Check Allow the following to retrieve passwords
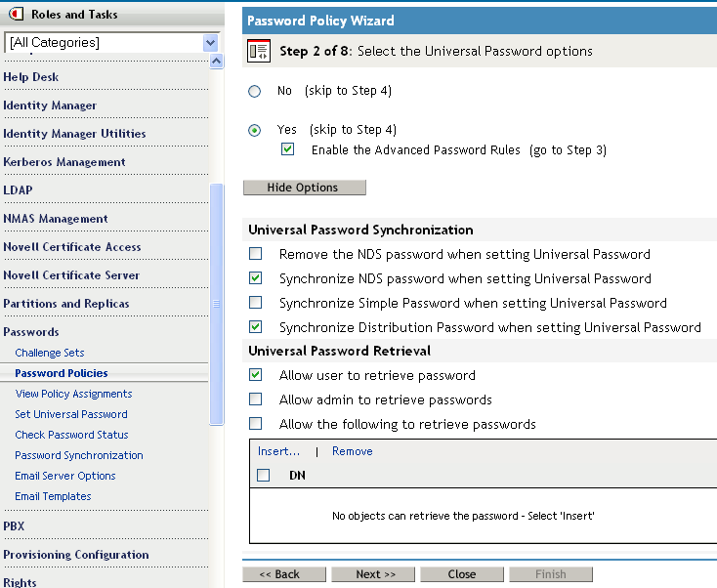 (x=255, y=423)
